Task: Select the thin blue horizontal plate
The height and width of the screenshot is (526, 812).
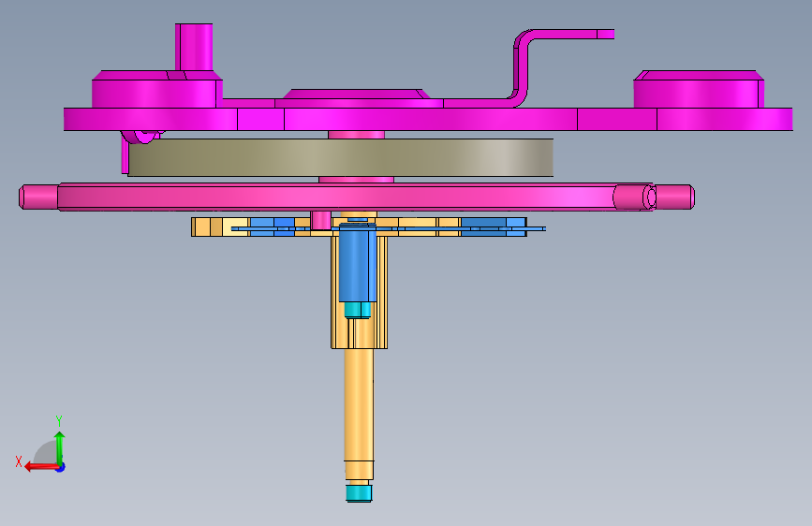Action: tap(389, 228)
